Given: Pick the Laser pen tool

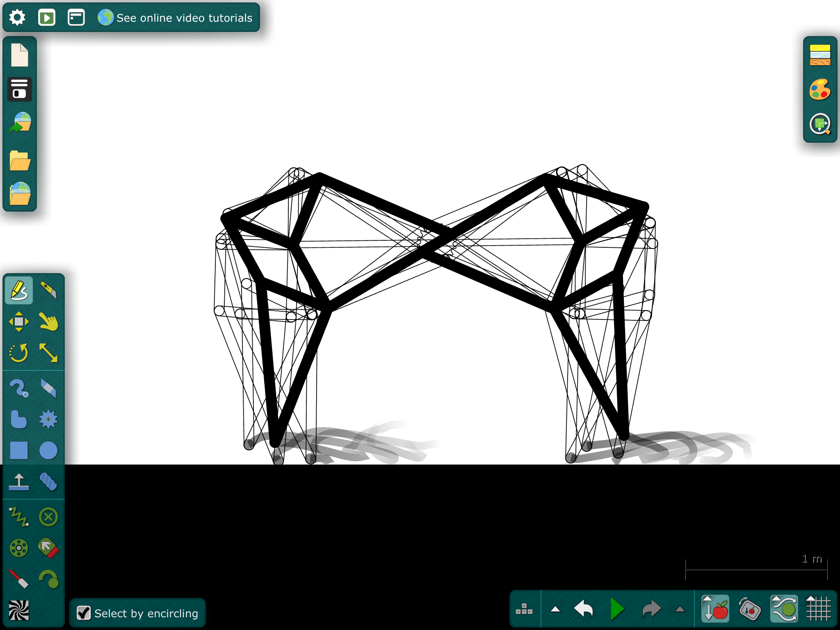Looking at the screenshot, I should [19, 579].
